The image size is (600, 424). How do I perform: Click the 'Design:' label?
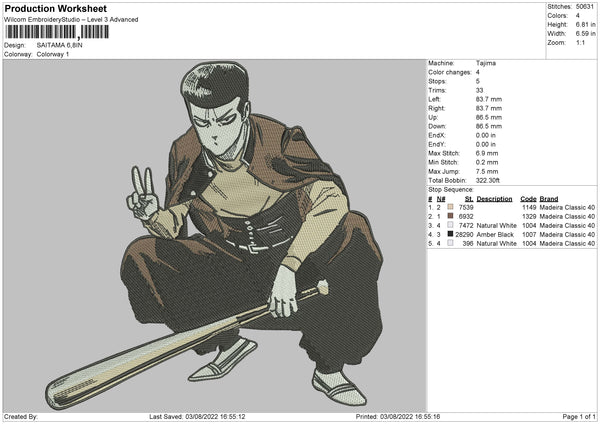(x=15, y=45)
